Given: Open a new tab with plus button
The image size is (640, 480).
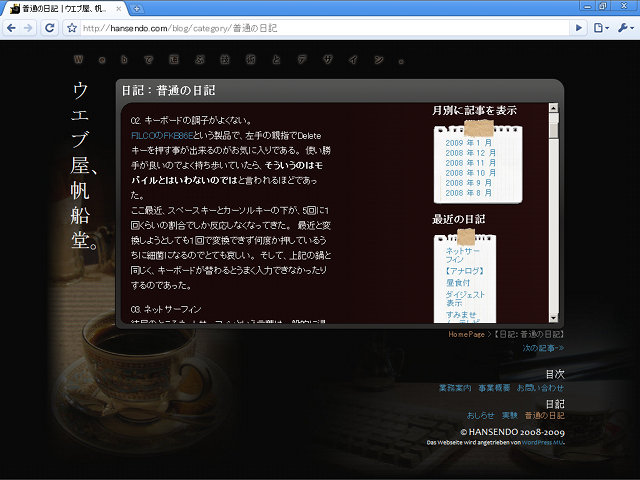Looking at the screenshot, I should coord(137,8).
